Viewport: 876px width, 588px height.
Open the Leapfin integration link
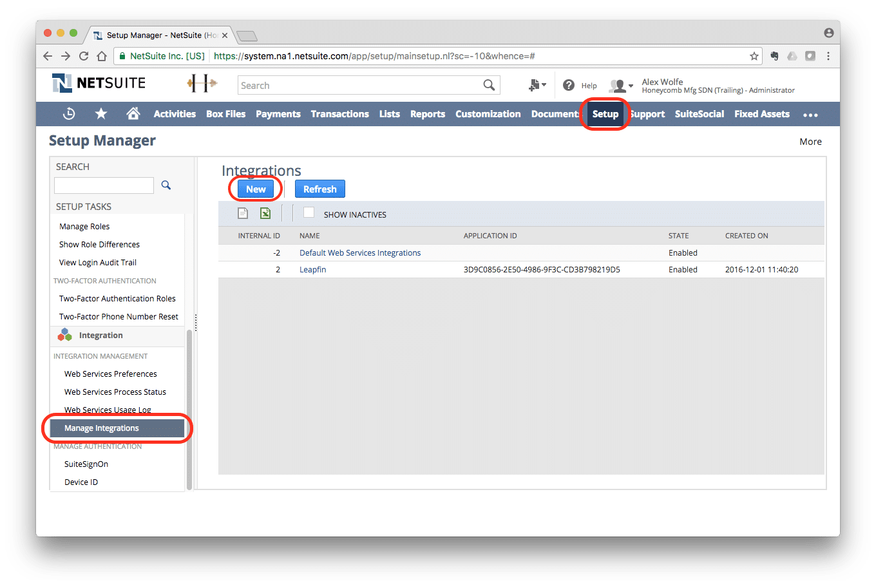tap(313, 270)
